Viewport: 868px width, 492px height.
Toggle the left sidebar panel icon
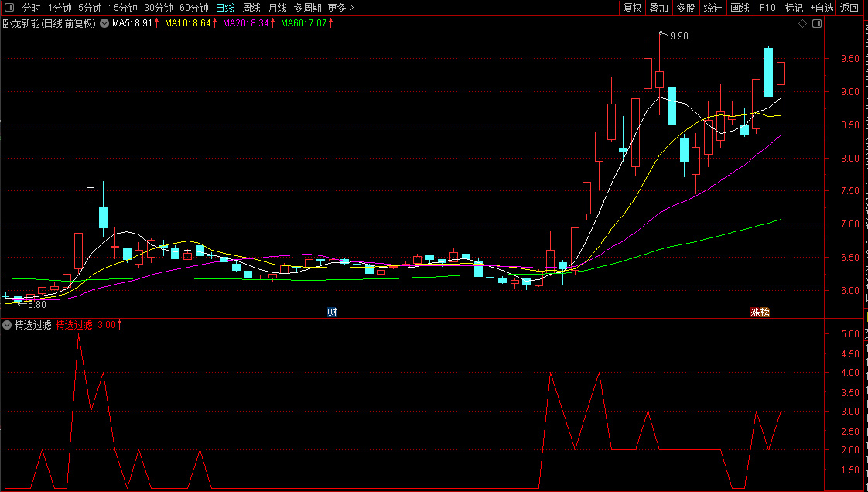point(9,8)
